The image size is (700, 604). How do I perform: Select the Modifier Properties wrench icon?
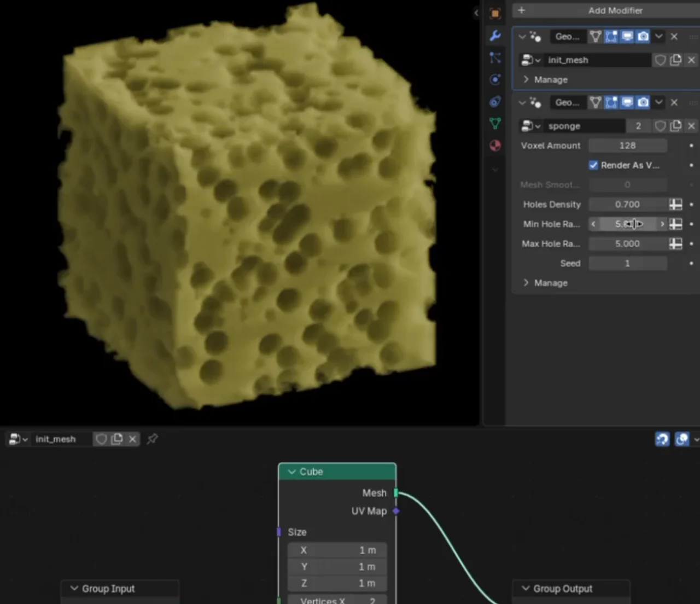click(x=495, y=35)
